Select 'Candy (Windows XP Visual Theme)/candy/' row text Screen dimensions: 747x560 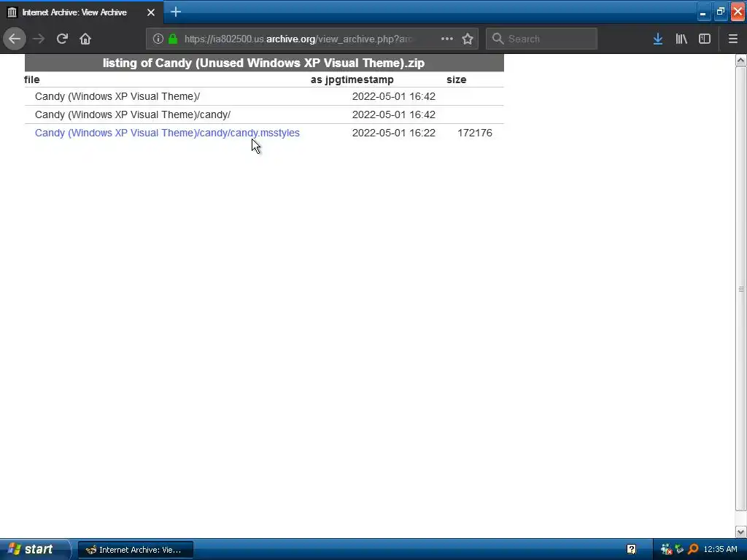point(133,114)
